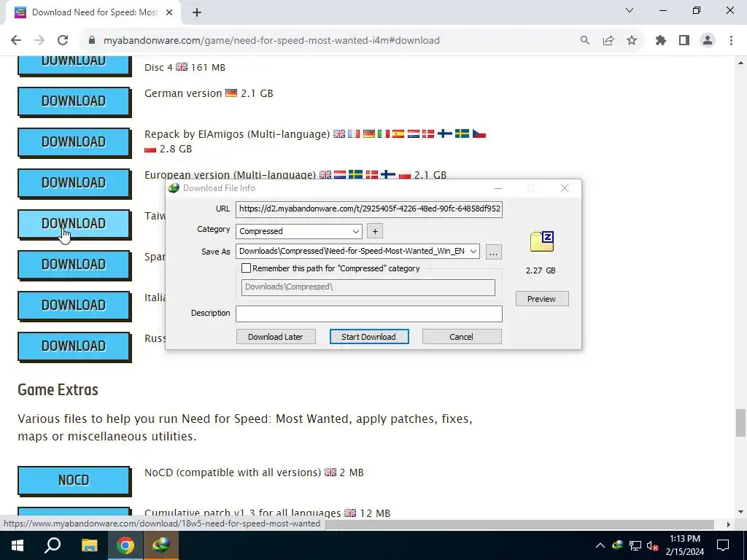Click the network icon in system tray
The width and height of the screenshot is (747, 560).
point(635,545)
